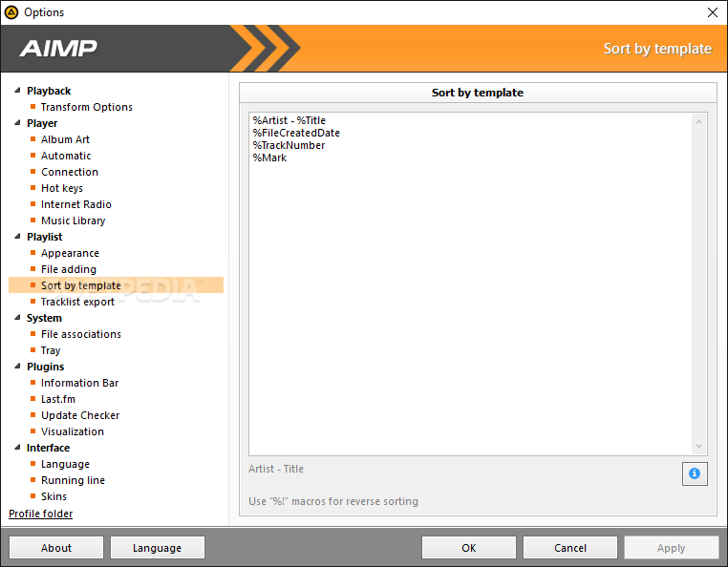The width and height of the screenshot is (728, 567).
Task: Select File adding options
Action: pos(69,269)
